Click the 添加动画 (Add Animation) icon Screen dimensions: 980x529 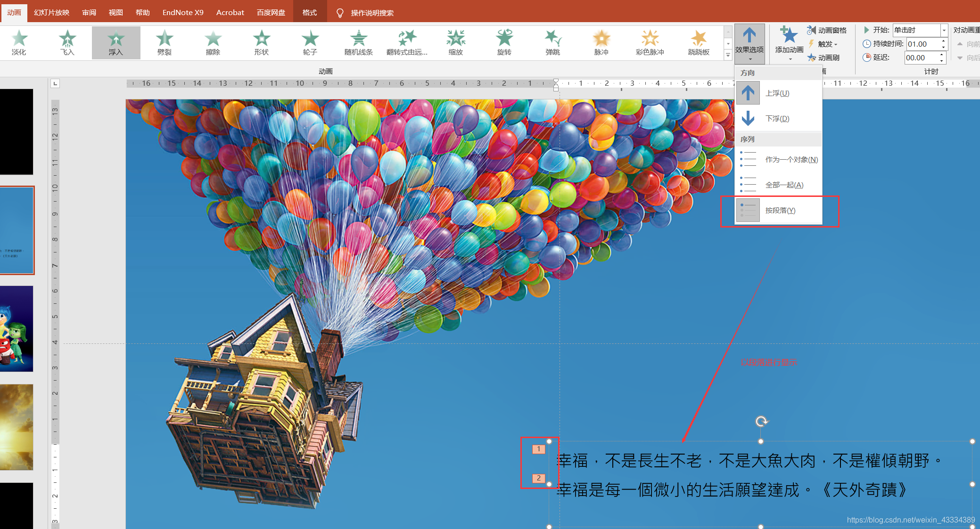789,37
